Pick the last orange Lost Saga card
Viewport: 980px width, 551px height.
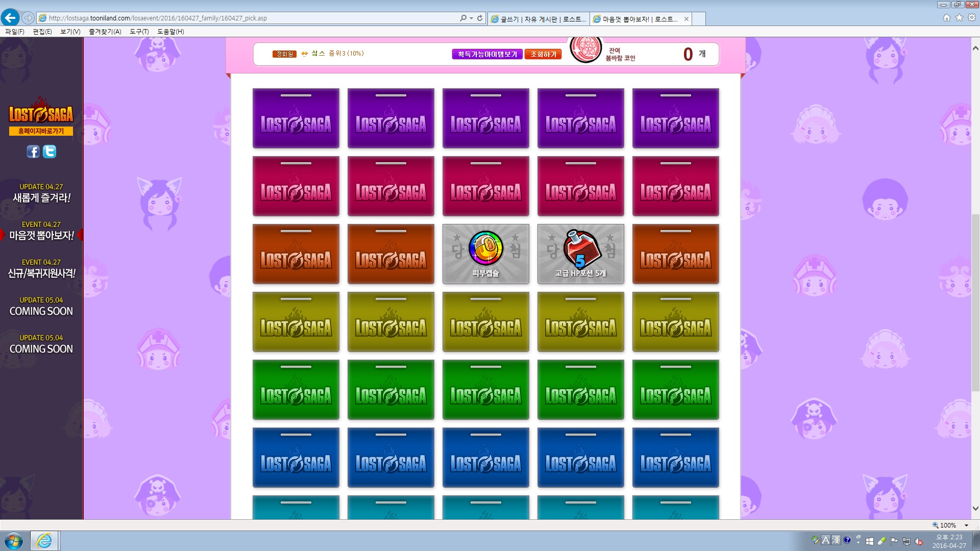point(676,254)
